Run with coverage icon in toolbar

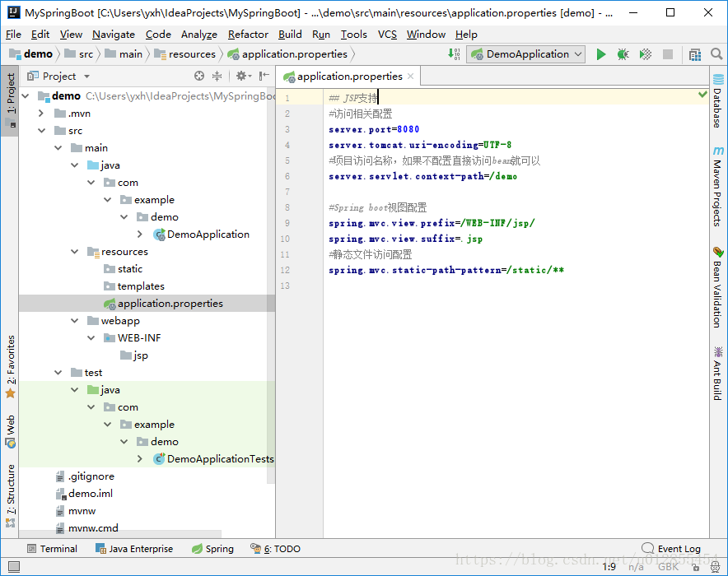tap(646, 54)
